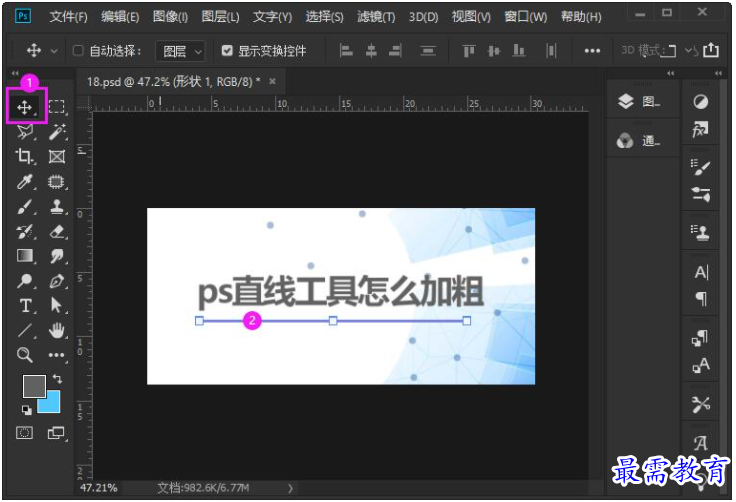Select the Frame tool
Screen dimensions: 736x502
[x=57, y=156]
